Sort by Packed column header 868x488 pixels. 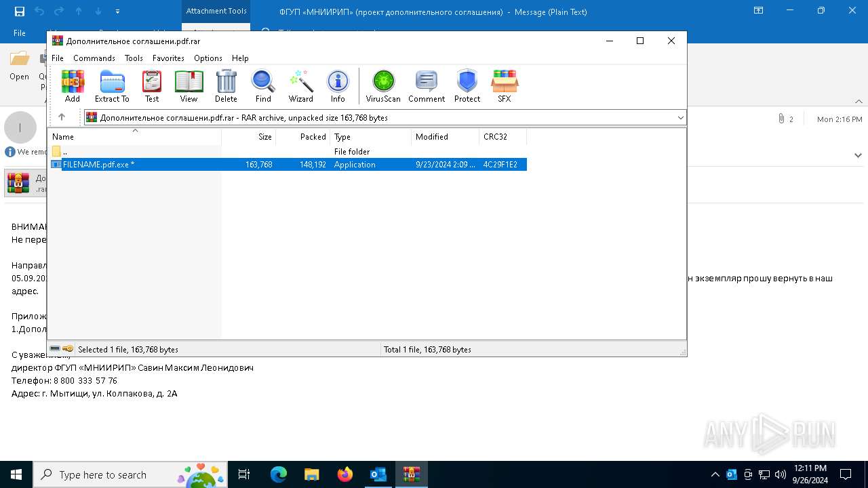click(303, 136)
